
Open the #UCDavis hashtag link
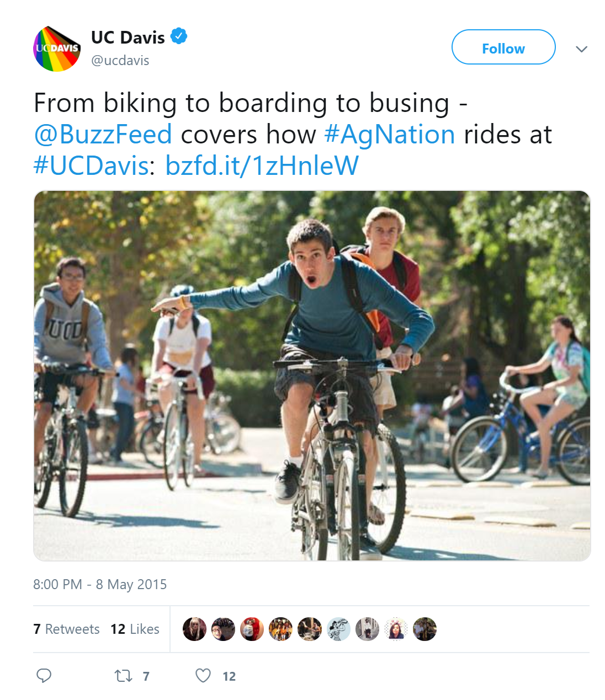pyautogui.click(x=91, y=165)
